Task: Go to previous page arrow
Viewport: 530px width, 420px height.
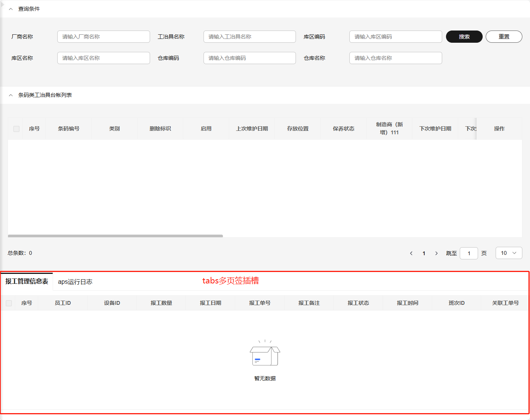Action: pyautogui.click(x=411, y=253)
